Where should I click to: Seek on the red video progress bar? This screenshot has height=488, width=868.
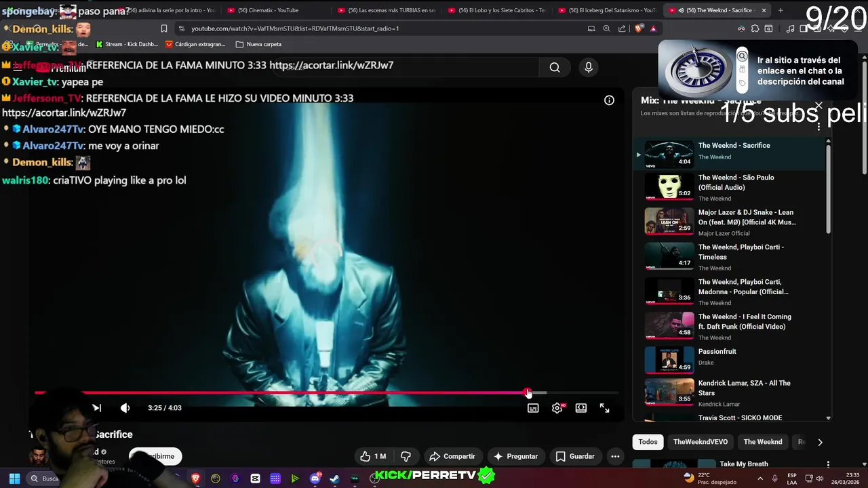click(326, 392)
